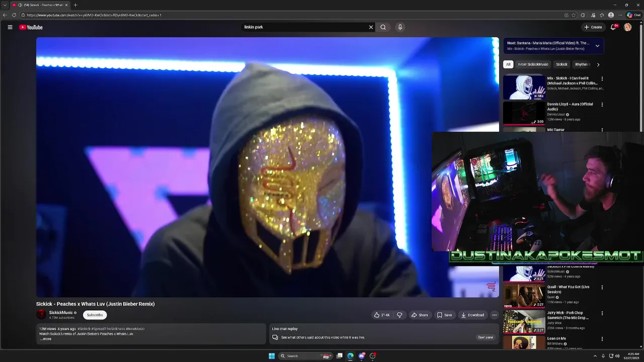Open Microsoft Edge from the taskbar
Screen dimensions: 644x362
click(x=351, y=356)
